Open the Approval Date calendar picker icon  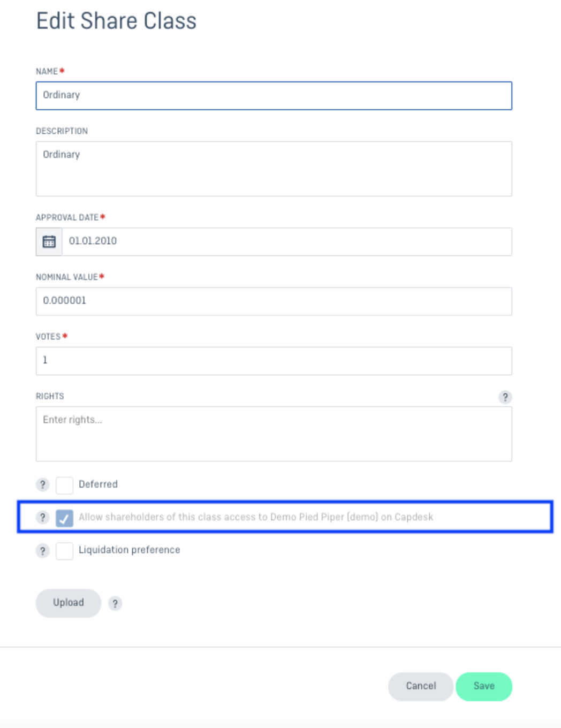49,241
